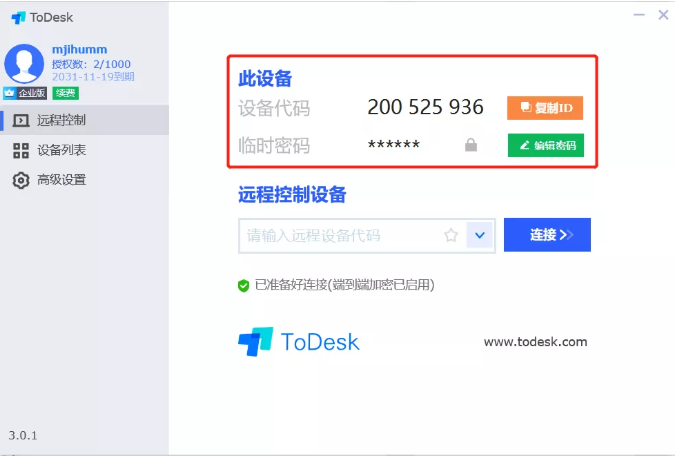Click the blue 连接 connect button

(x=547, y=235)
